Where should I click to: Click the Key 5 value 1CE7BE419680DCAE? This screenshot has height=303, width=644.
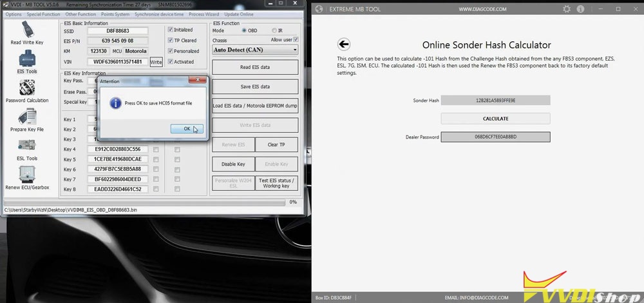117,159
